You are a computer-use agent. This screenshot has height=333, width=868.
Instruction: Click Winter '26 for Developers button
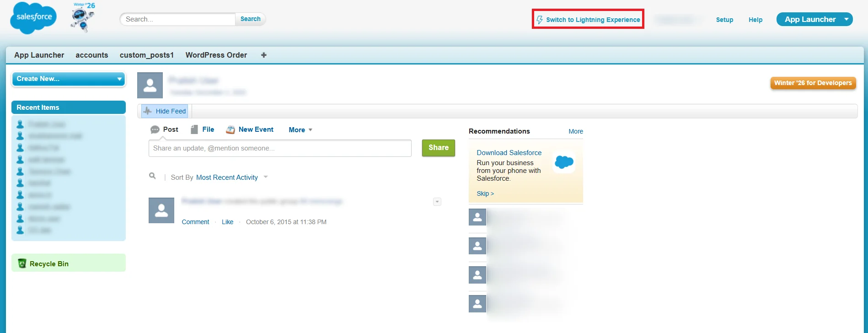[813, 83]
